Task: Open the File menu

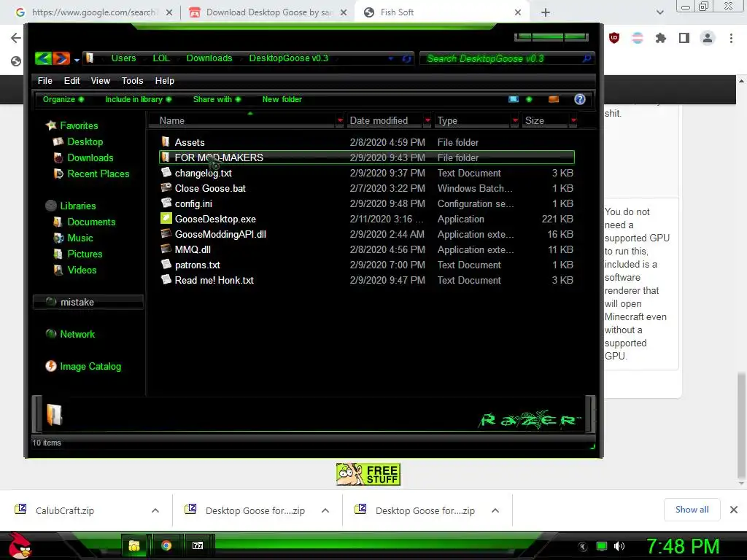Action: [x=44, y=80]
